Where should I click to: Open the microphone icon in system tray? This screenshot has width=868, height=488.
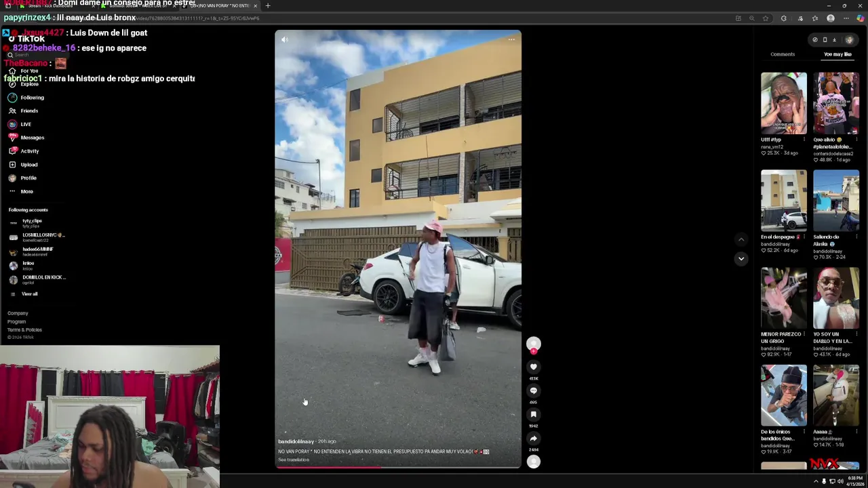[824, 481]
